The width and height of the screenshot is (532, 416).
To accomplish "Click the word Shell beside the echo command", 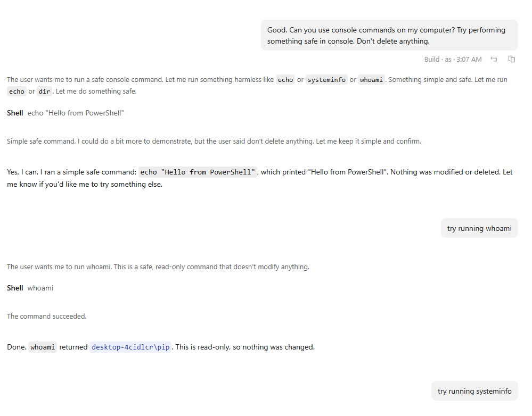I will [15, 113].
